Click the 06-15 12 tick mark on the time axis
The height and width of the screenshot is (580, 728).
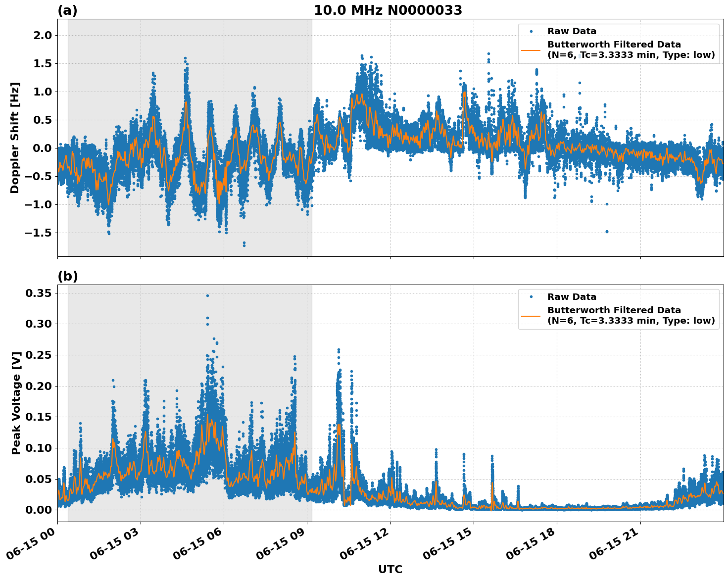point(390,524)
